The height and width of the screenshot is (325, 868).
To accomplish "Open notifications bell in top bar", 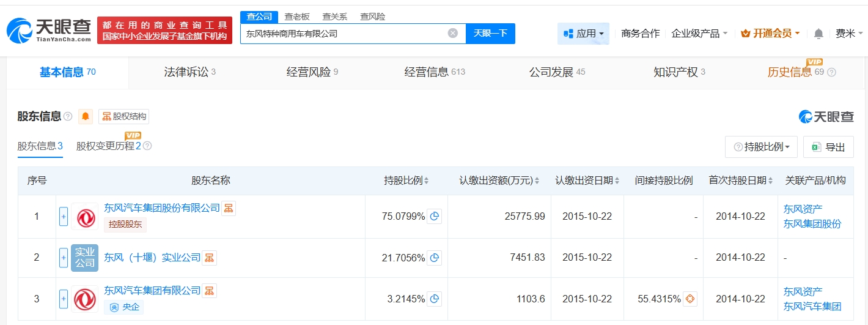I will [x=818, y=34].
